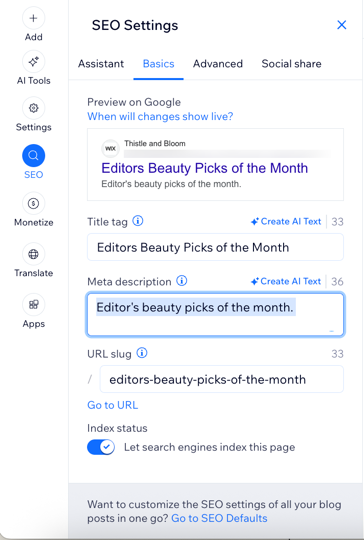Image resolution: width=364 pixels, height=540 pixels.
Task: Open the Monetize dollar icon
Action: [33, 204]
